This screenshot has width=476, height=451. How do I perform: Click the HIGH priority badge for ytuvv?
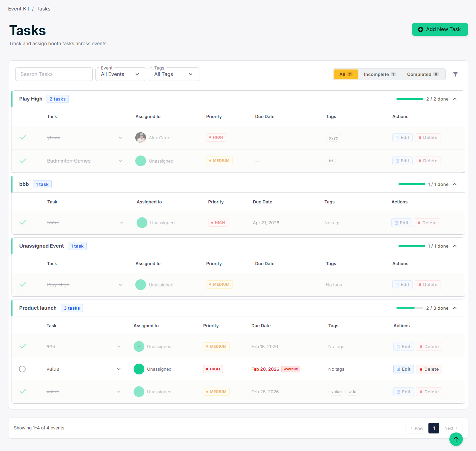tap(216, 137)
